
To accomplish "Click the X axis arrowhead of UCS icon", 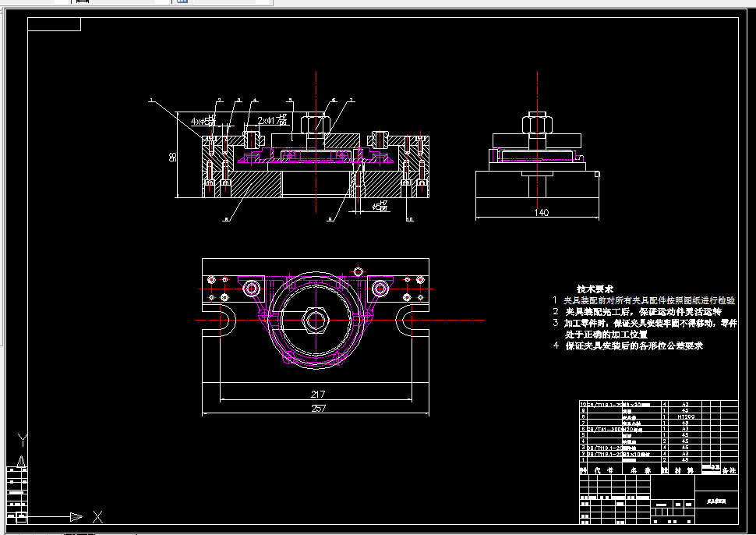I will [76, 517].
